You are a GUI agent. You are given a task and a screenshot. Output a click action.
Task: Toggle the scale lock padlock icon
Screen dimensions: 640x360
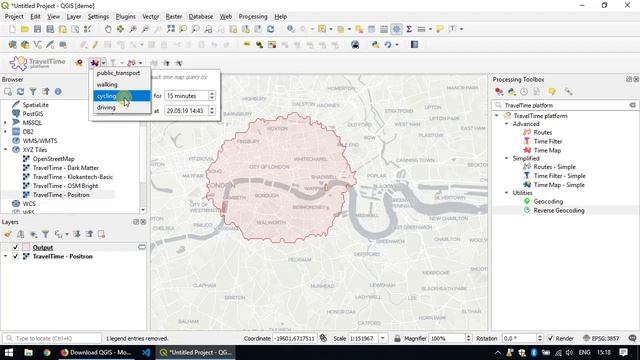pyautogui.click(x=397, y=338)
